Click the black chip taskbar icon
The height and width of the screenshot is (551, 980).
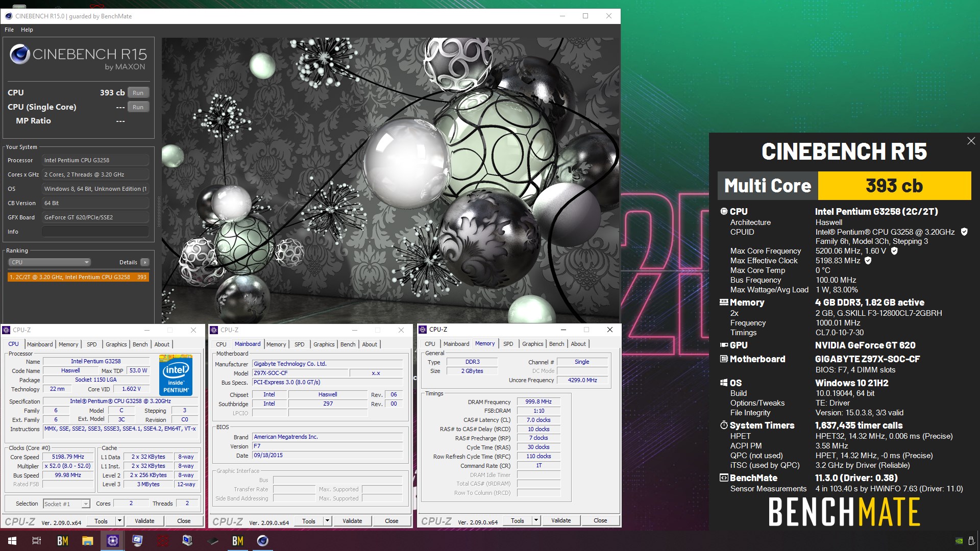coord(213,541)
